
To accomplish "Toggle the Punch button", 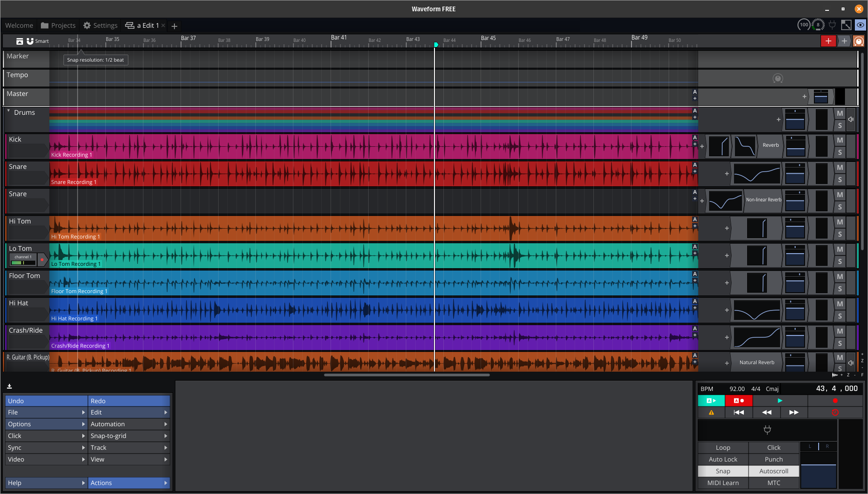I will point(773,459).
